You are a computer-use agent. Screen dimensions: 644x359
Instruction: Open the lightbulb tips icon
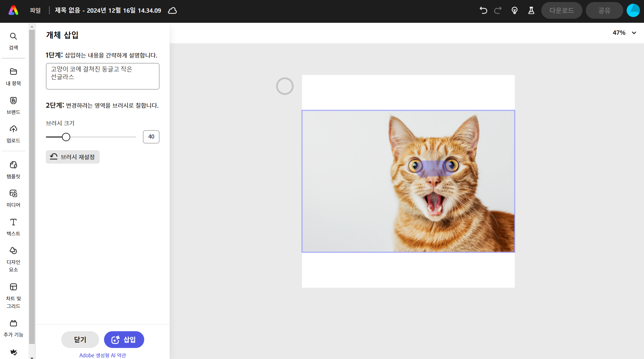[515, 10]
